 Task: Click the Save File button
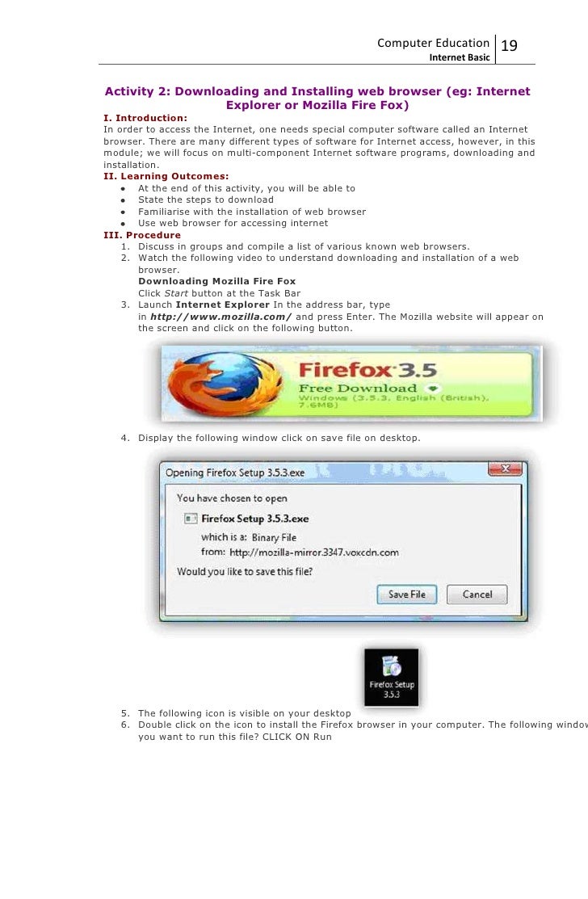[x=407, y=594]
